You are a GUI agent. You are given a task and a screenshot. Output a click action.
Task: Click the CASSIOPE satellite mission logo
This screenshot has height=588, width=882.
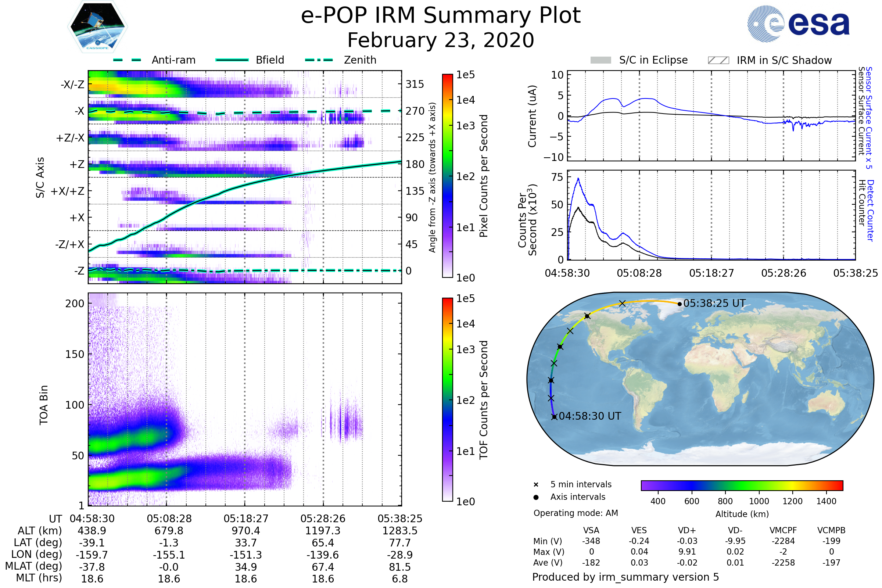(x=97, y=27)
